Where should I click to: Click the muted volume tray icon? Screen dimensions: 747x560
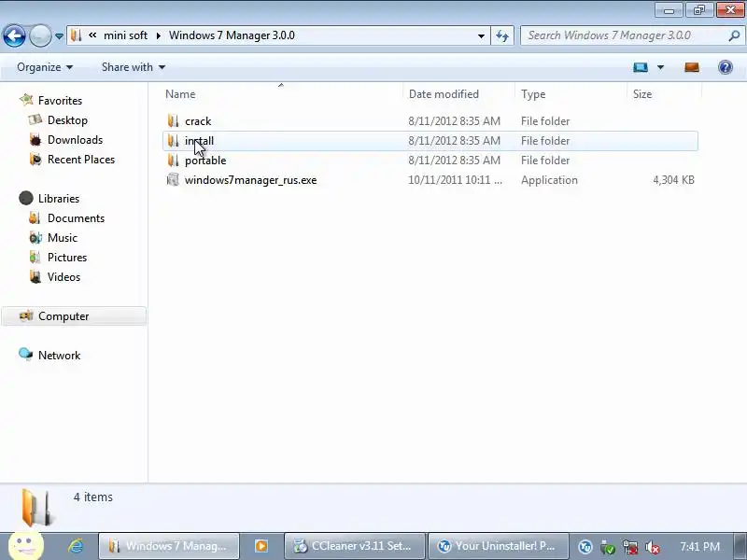coord(652,547)
